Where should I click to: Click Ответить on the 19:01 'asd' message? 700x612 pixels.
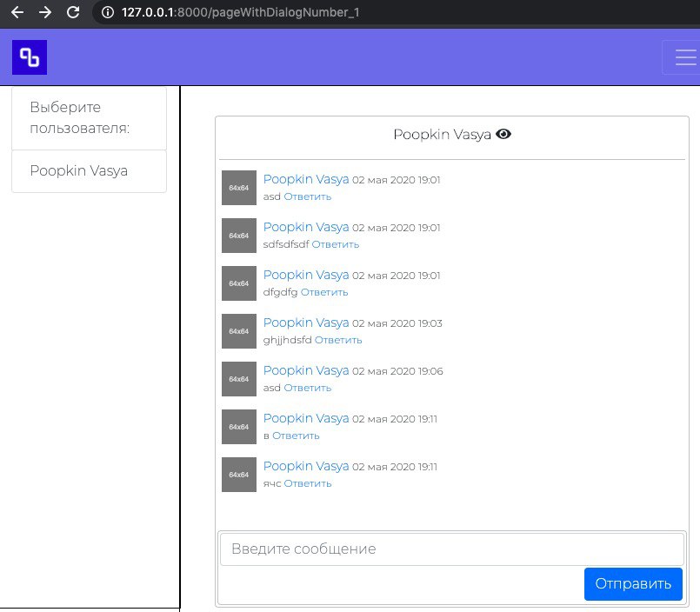pos(308,196)
